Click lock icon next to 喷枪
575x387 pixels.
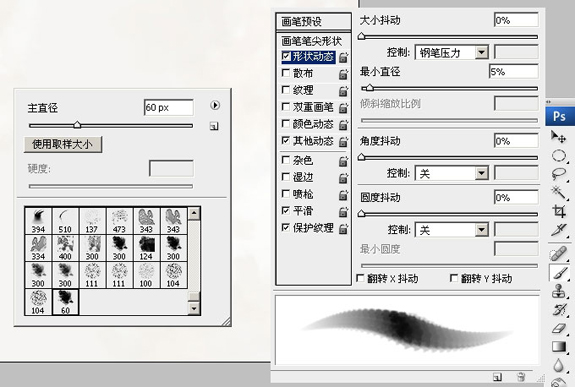343,195
